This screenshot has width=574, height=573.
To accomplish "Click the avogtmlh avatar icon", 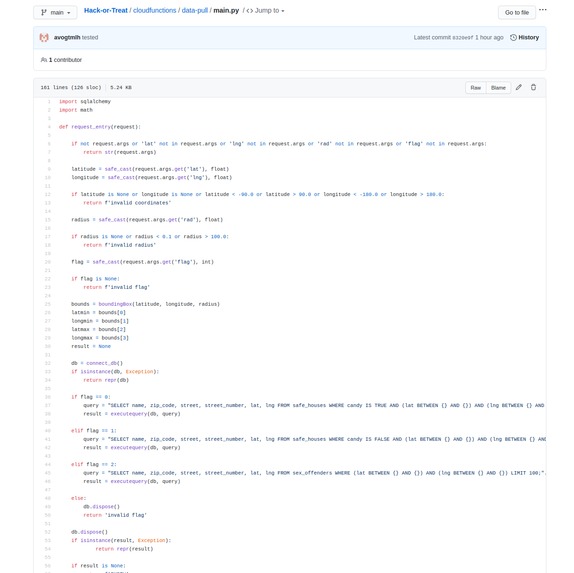I will click(x=44, y=37).
